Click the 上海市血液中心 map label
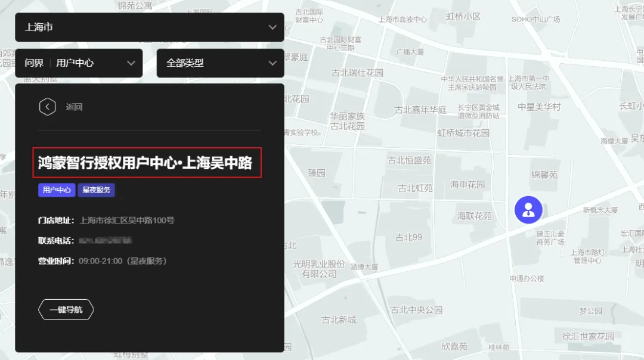Viewport: 644px width, 360px height. coord(402,19)
